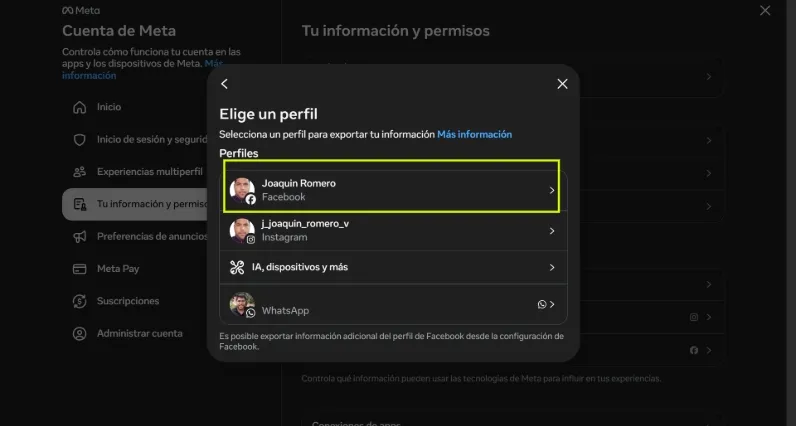Close the Cuenta de Meta settings page
796x426 pixels.
(765, 10)
